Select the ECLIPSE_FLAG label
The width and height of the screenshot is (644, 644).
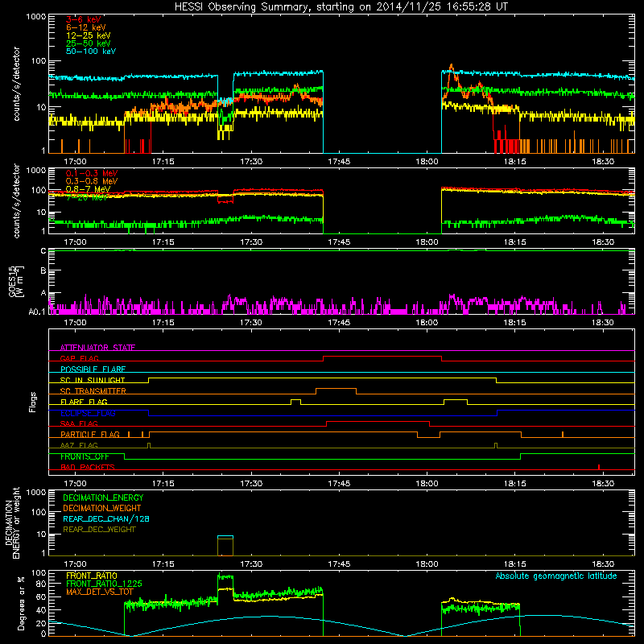point(88,413)
